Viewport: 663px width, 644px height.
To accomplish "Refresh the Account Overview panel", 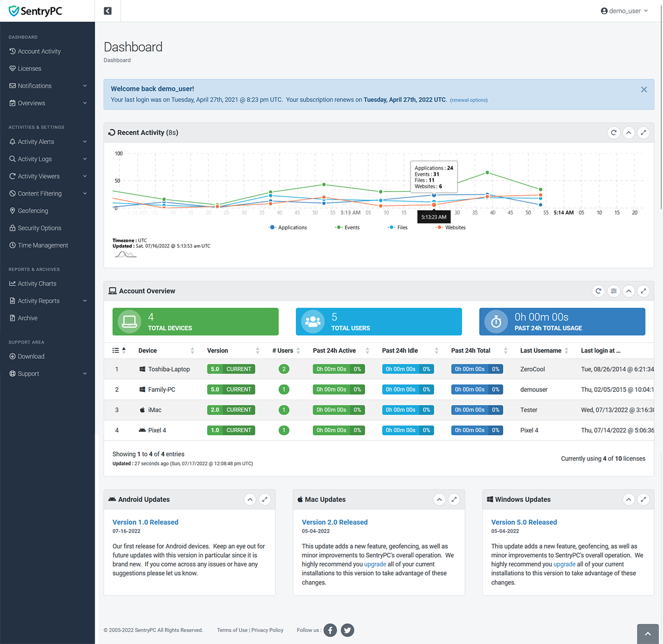I will coord(599,291).
